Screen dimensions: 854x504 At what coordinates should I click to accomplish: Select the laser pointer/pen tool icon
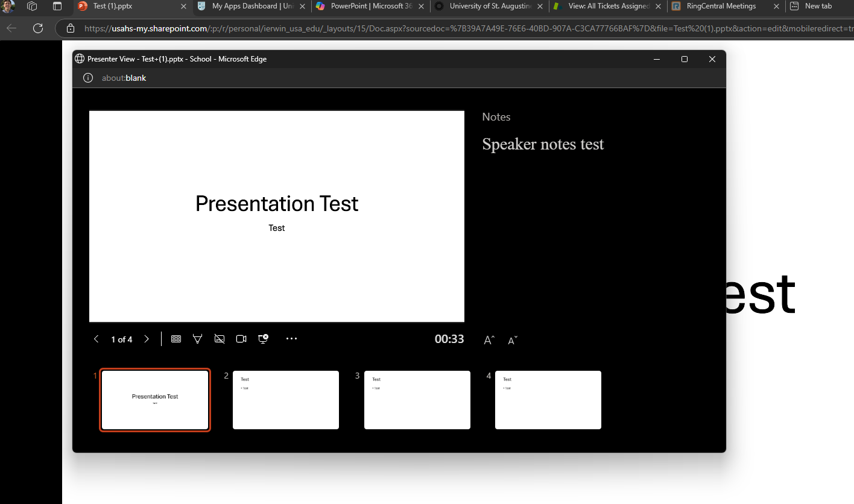pyautogui.click(x=197, y=339)
